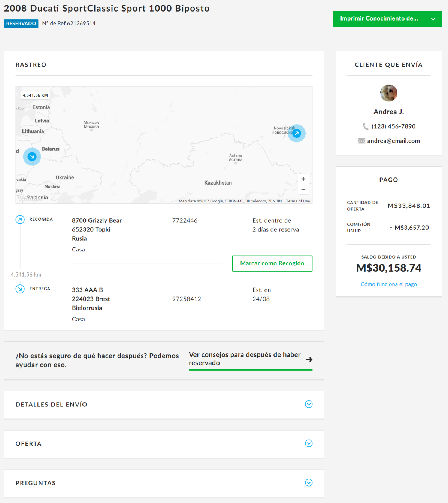This screenshot has height=503, width=448.
Task: Click Andrea J.'s profile picture
Action: pos(388,93)
